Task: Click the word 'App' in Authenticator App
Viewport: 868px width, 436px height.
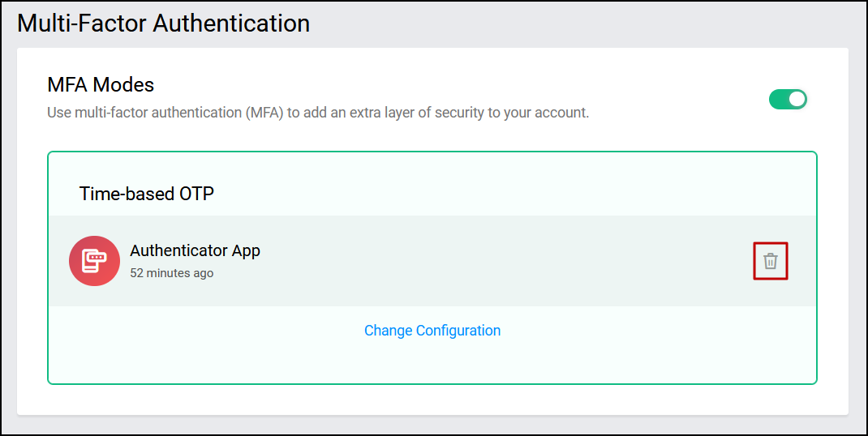Action: (x=246, y=250)
